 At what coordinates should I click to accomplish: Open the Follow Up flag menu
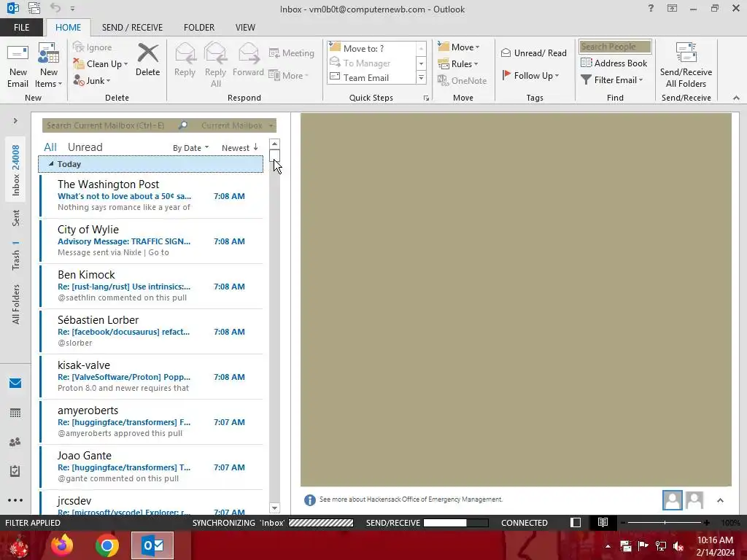click(x=530, y=75)
